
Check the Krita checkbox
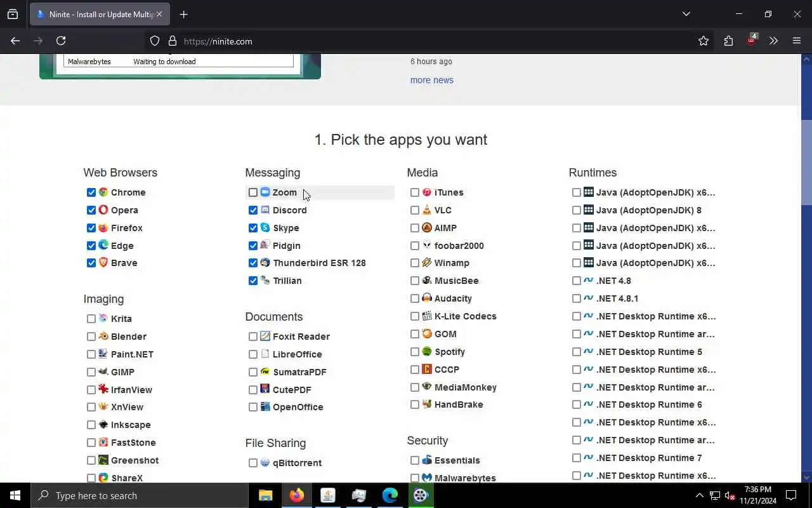91,319
